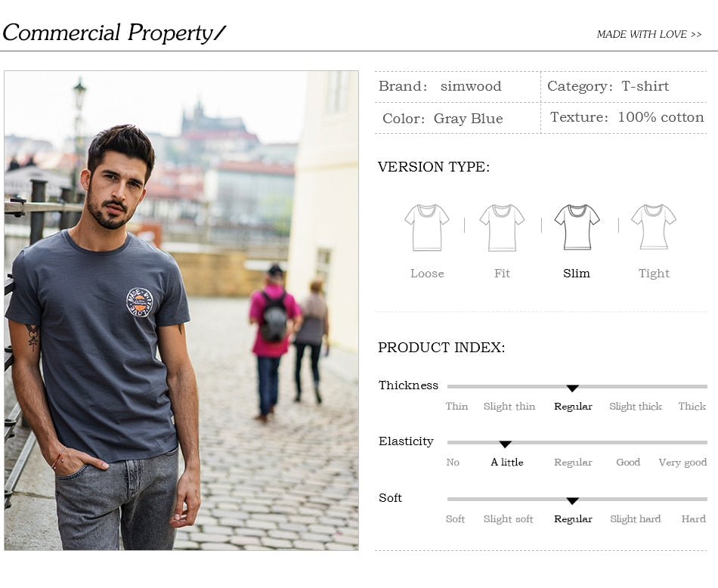This screenshot has width=718, height=588.
Task: Click the round chest logo on t-shirt
Action: (139, 302)
